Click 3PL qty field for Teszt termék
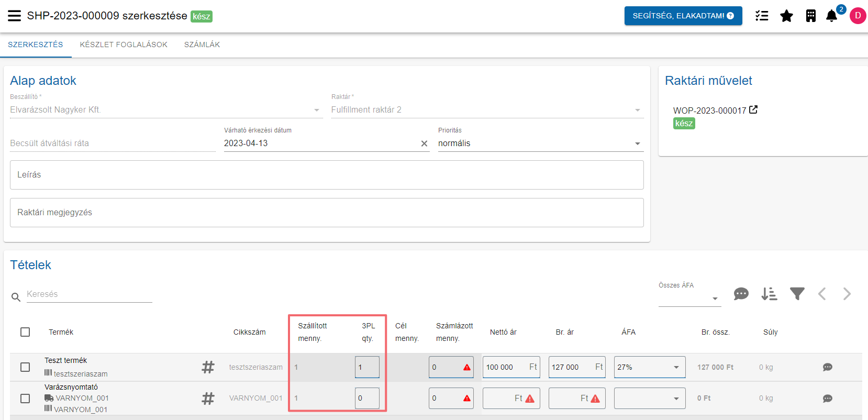This screenshot has width=868, height=420. pyautogui.click(x=367, y=367)
